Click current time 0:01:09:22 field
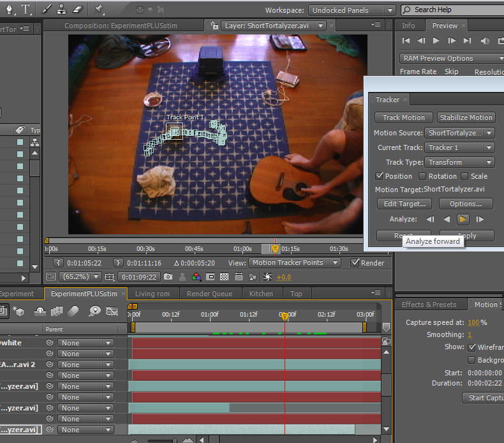The width and height of the screenshot is (504, 443). [139, 276]
